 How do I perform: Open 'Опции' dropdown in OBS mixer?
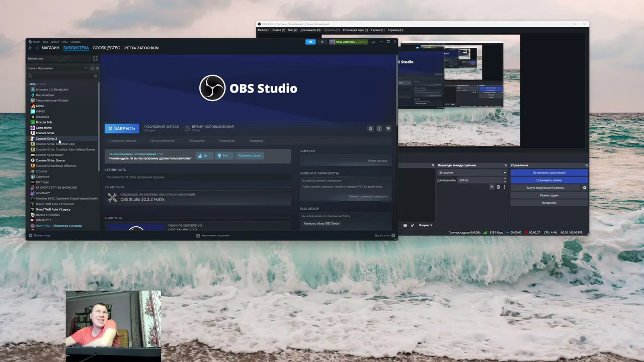pos(426,225)
